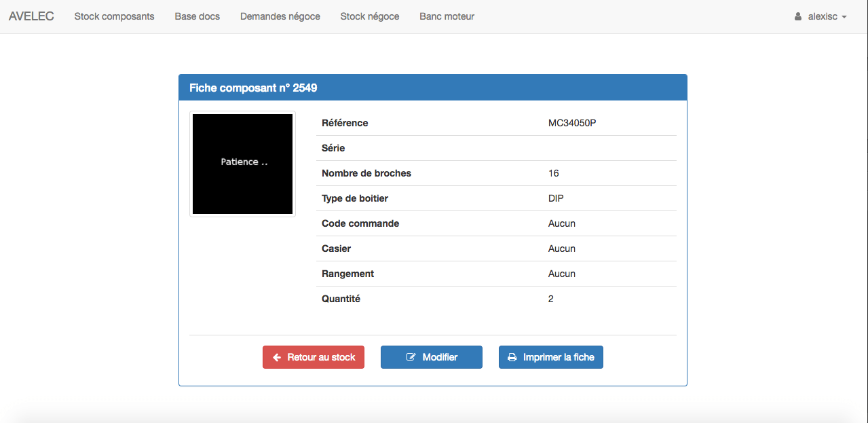868x423 pixels.
Task: Click the Fiche composant n° 2549 header
Action: click(433, 88)
